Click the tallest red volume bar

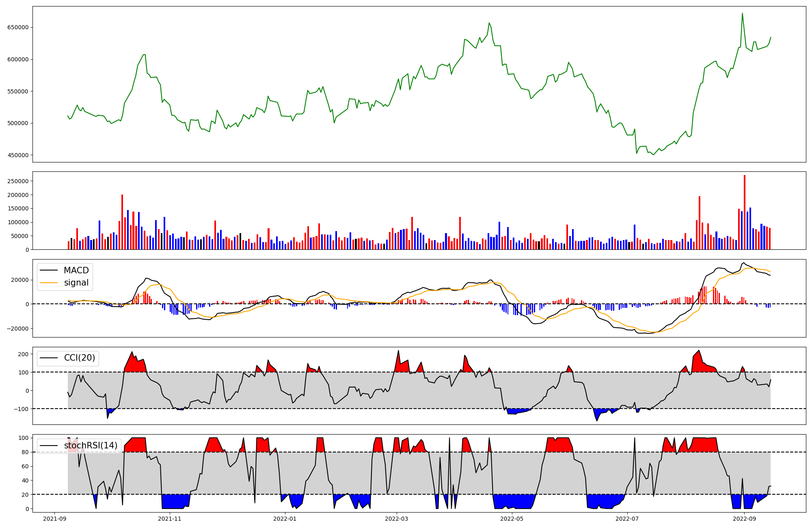pyautogui.click(x=745, y=211)
